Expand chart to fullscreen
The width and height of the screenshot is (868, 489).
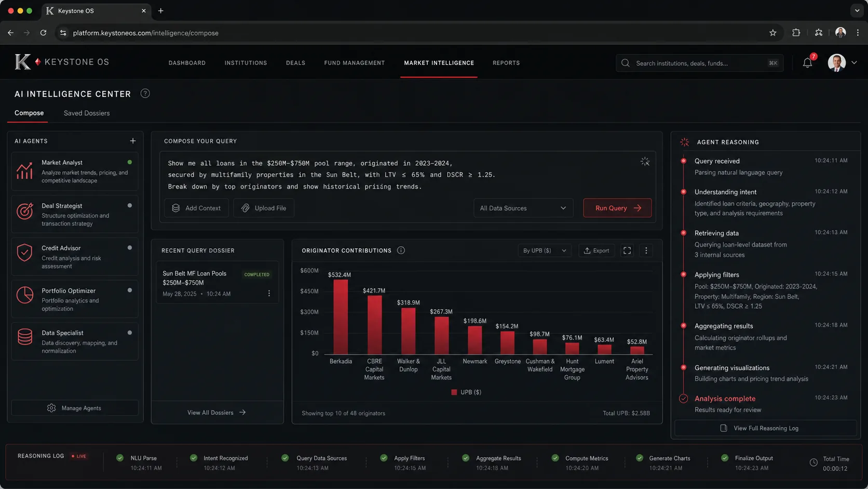[x=627, y=250]
